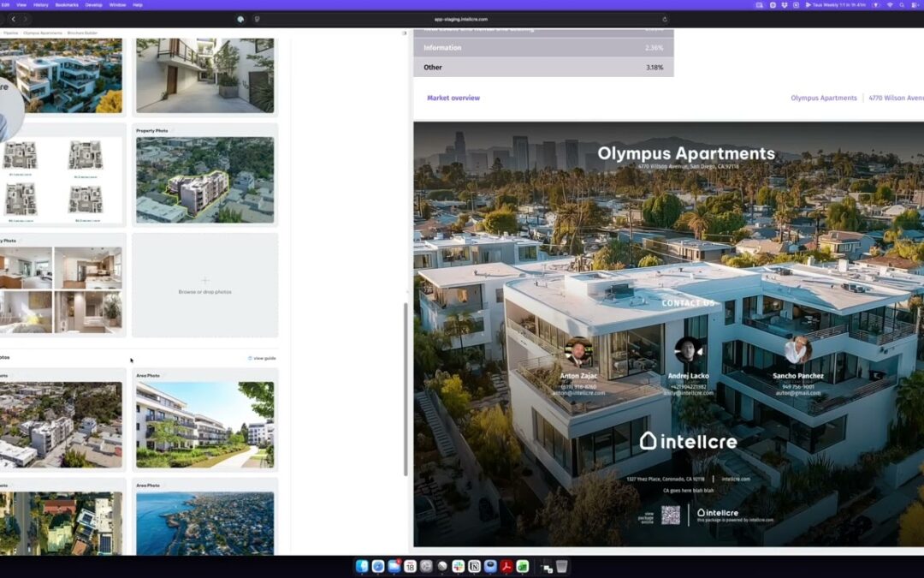
Task: Launch Safari from the dock
Action: [378, 566]
